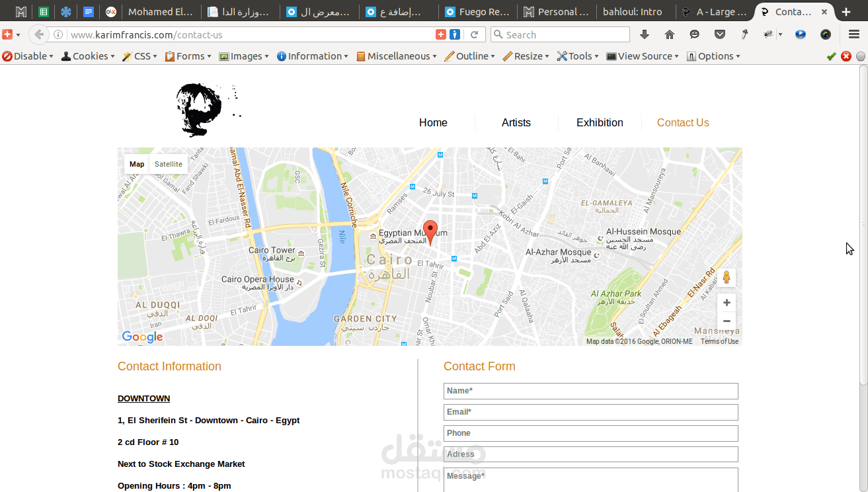The width and height of the screenshot is (868, 492).
Task: Reload the page with the refresh icon
Action: pyautogui.click(x=474, y=35)
